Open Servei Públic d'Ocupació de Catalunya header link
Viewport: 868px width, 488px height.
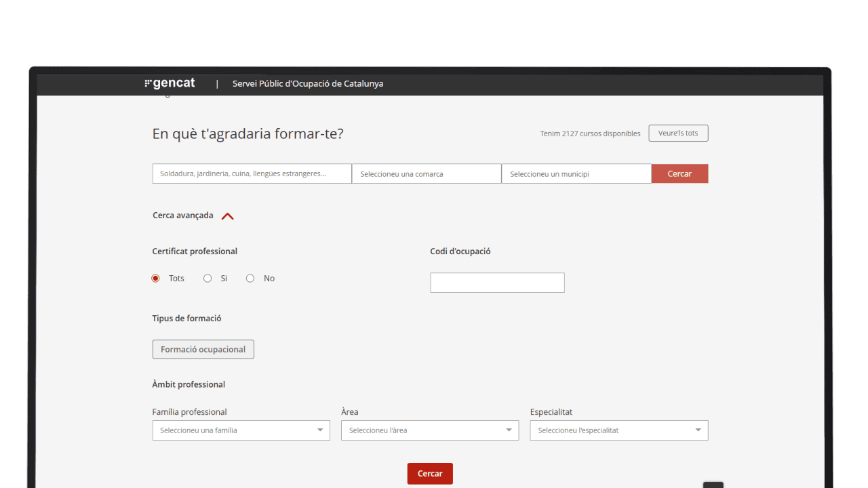click(307, 84)
